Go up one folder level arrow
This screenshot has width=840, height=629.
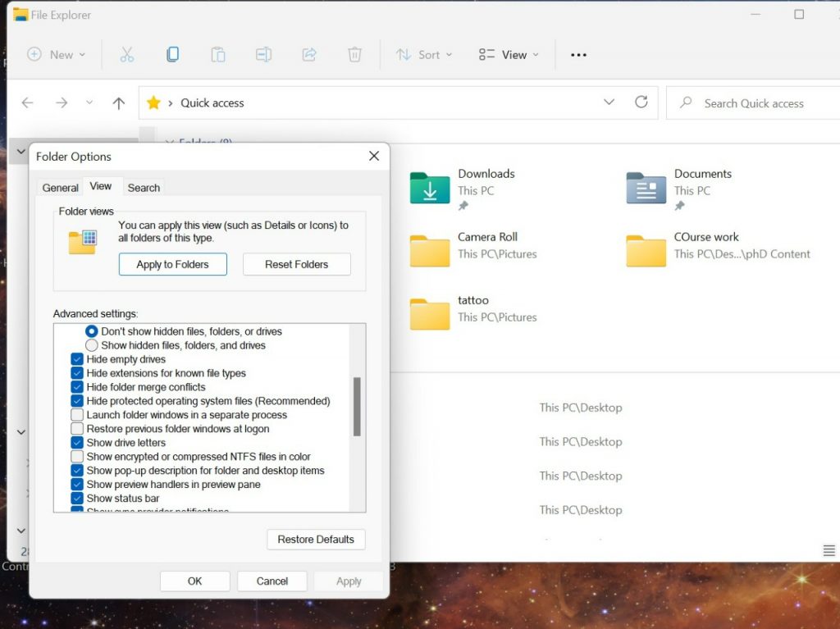point(119,103)
